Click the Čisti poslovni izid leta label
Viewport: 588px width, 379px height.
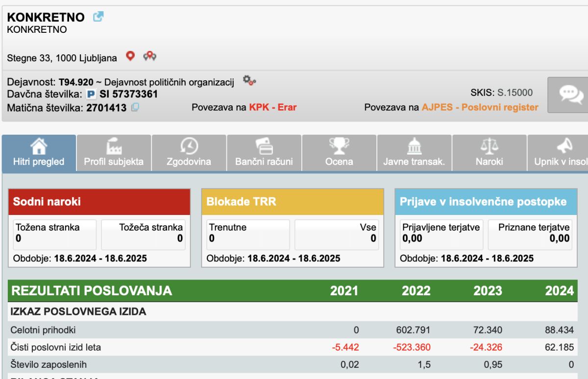point(56,348)
